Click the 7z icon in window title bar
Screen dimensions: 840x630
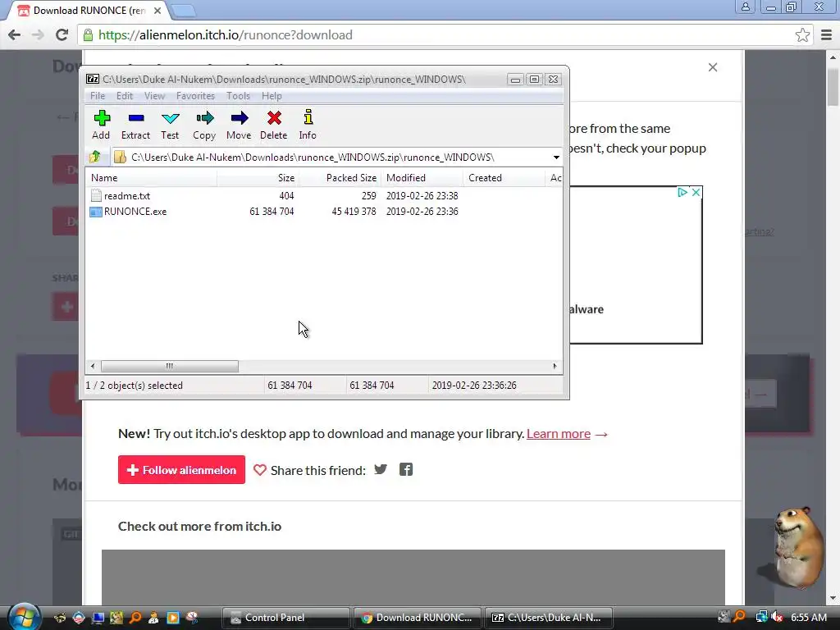(93, 80)
